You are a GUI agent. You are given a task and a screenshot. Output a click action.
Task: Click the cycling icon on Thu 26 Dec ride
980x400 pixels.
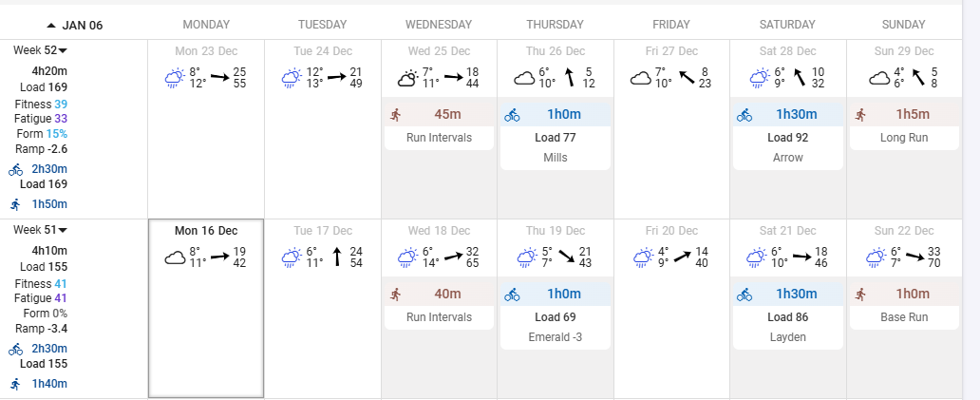(512, 115)
